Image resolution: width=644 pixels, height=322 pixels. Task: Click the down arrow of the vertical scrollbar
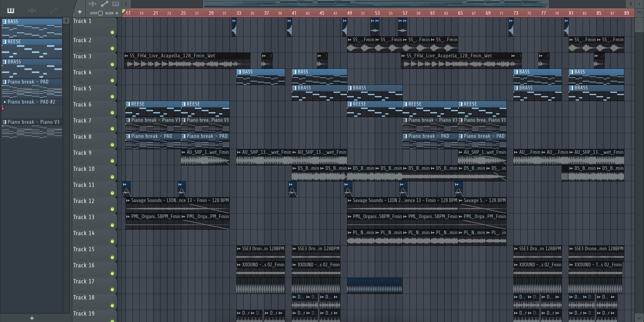tap(639, 318)
